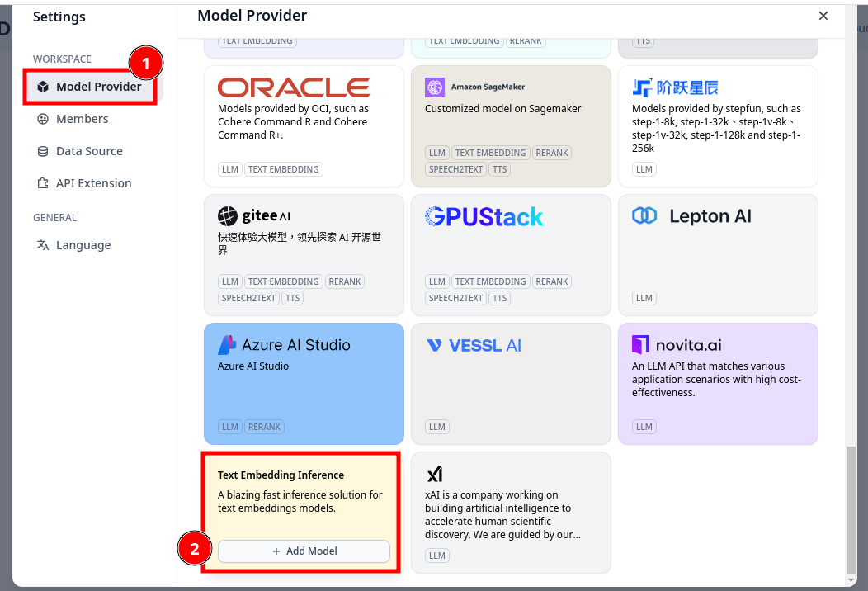
Task: Click the Azure AI Studio logo
Action: click(284, 345)
